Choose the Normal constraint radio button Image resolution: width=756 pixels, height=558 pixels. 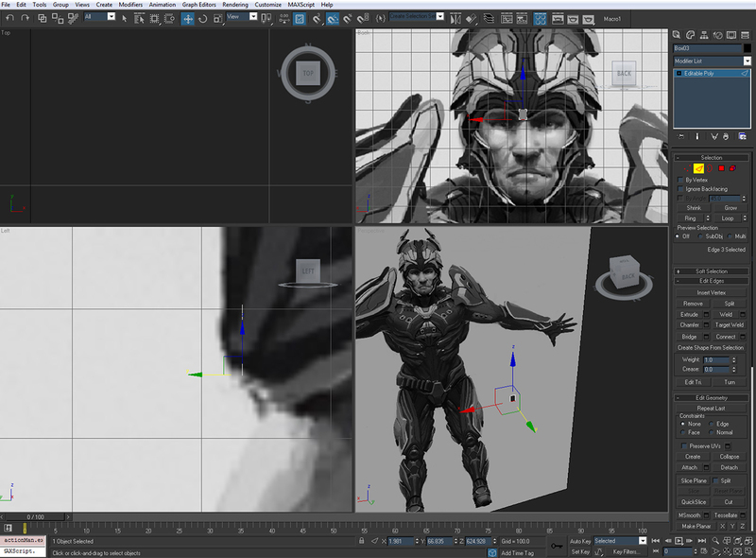pyautogui.click(x=712, y=432)
